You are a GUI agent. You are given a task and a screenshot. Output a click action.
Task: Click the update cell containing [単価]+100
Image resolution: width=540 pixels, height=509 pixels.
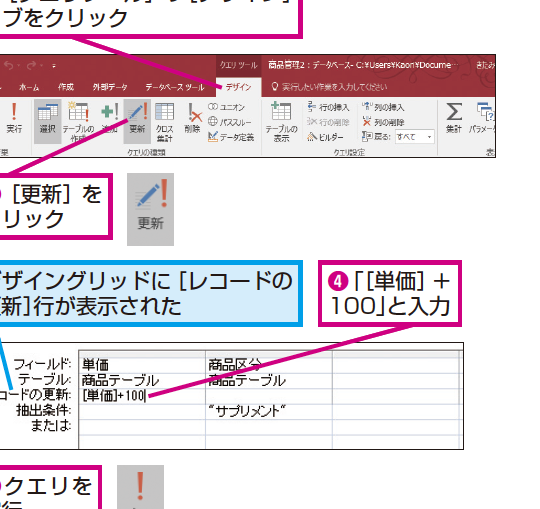click(142, 396)
